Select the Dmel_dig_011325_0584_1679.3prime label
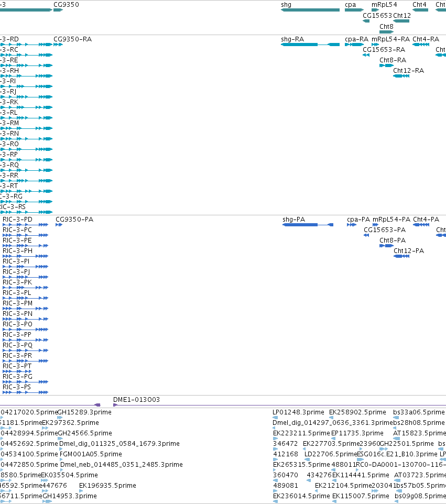Screen dimensions: 446x504 tap(119, 444)
